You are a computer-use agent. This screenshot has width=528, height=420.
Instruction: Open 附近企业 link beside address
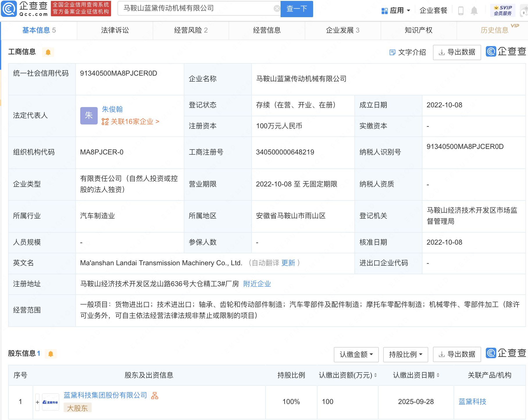(x=257, y=284)
